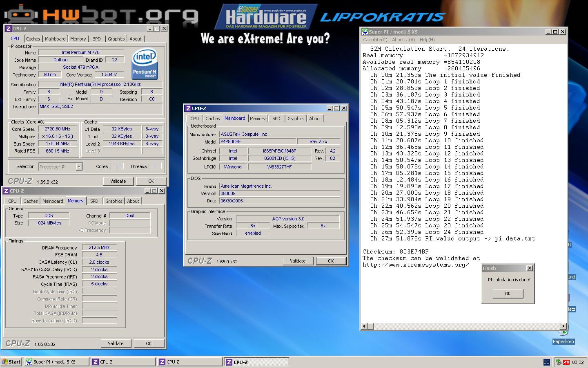Click the CPU-Z title icon of the top-left CPU window

click(x=9, y=29)
